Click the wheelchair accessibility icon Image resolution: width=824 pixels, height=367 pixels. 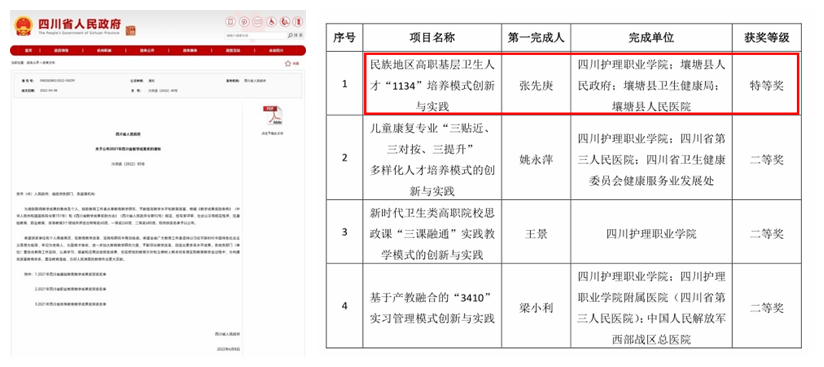click(x=272, y=22)
